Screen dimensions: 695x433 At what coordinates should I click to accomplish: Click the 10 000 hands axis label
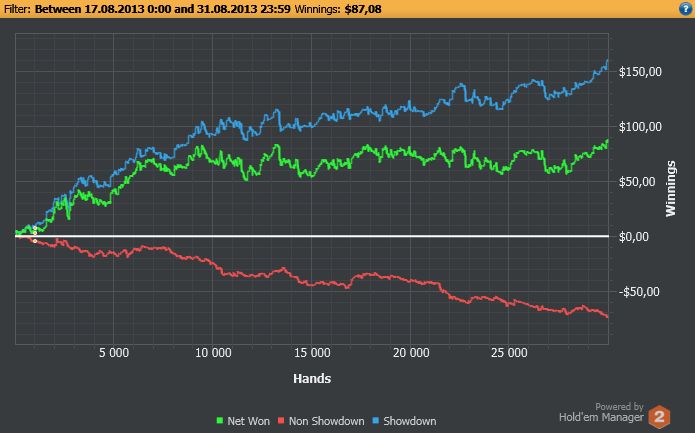point(213,353)
